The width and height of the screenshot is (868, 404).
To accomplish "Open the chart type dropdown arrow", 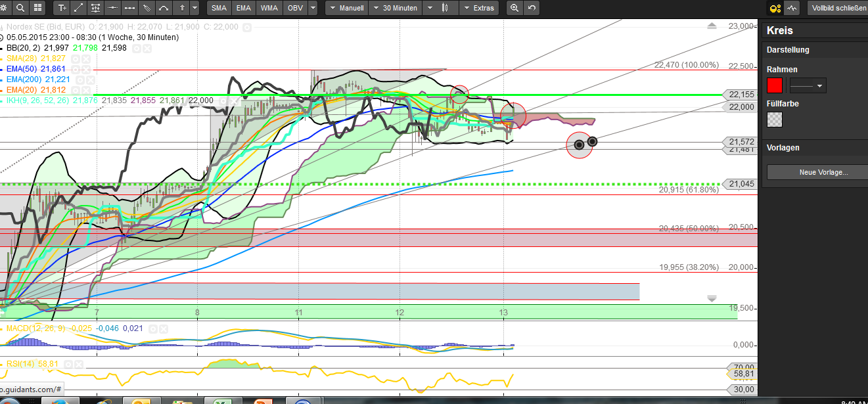I will click(430, 8).
